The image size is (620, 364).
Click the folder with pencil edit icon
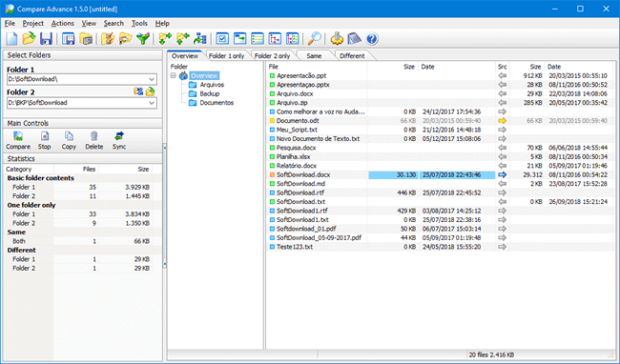(107, 39)
